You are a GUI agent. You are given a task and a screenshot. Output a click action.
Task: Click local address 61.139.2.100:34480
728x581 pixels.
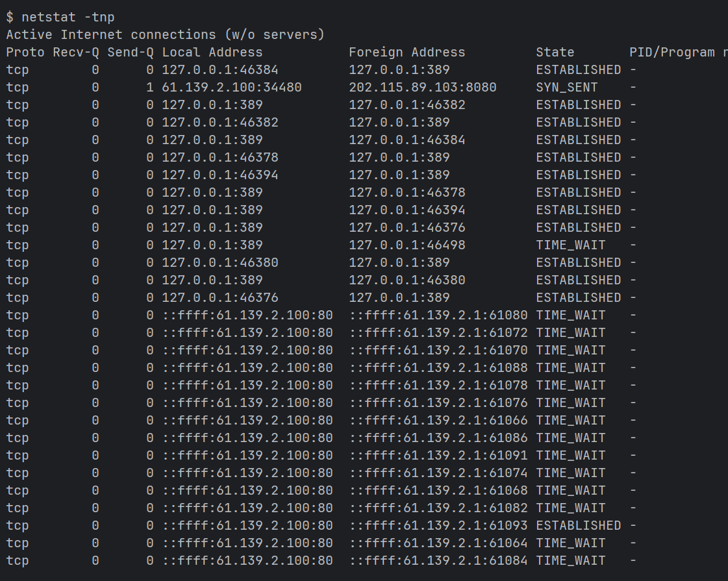coord(231,87)
